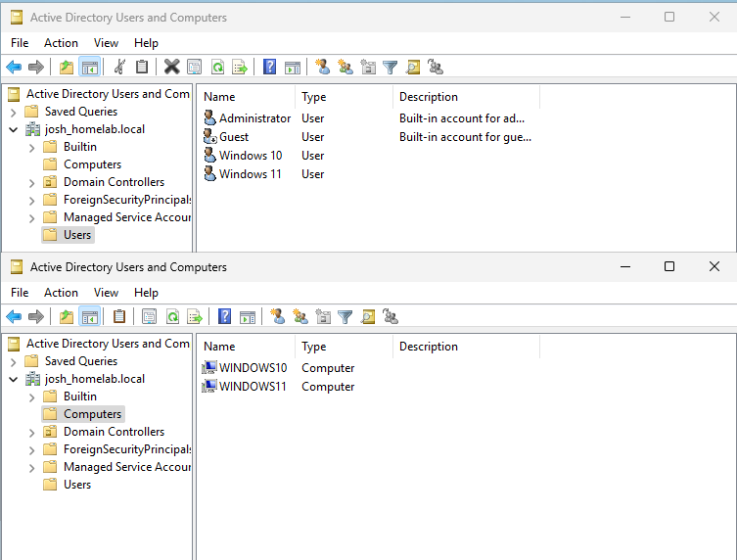Sort by Type column in window listing Administrator
This screenshot has height=560, width=737.
click(x=344, y=97)
